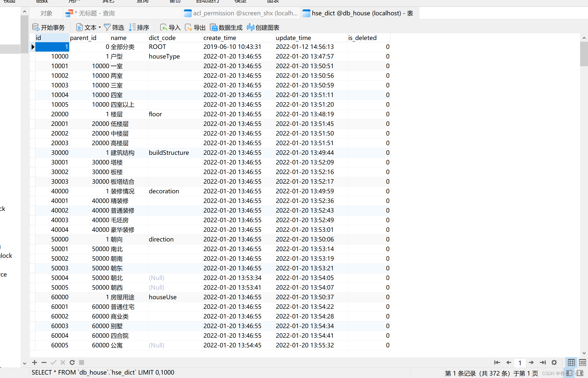Click the id cell 60005
This screenshot has width=588, height=378.
pyautogui.click(x=52, y=345)
